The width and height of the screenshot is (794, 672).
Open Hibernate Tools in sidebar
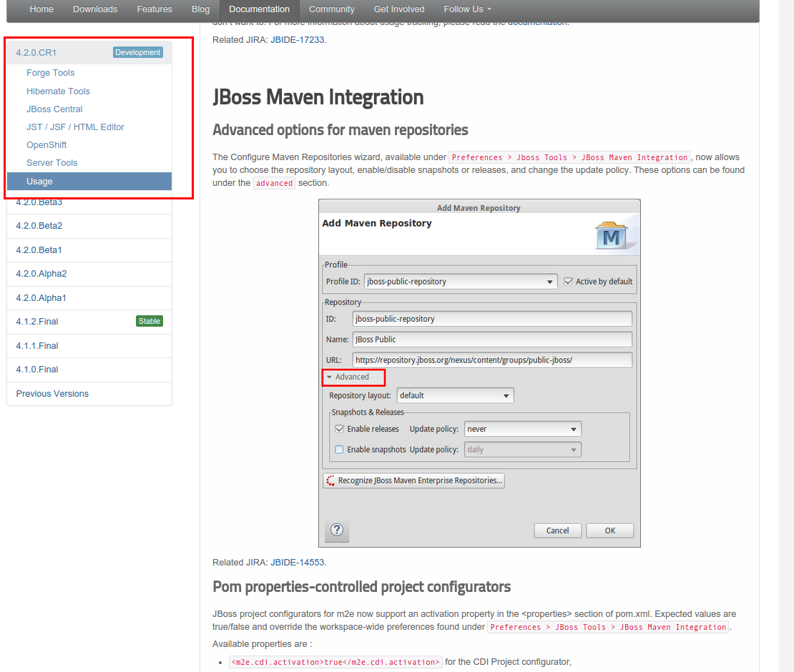[x=58, y=91]
